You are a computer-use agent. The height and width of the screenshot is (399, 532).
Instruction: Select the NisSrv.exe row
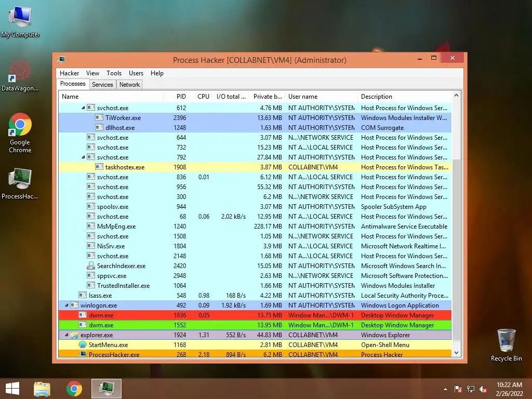tap(255, 246)
